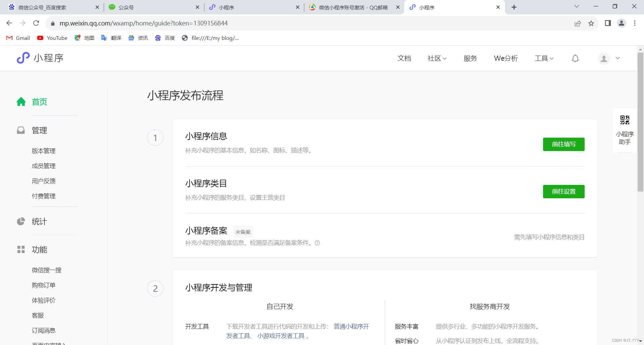
Task: Open the 地图 bookmark
Action: click(84, 38)
